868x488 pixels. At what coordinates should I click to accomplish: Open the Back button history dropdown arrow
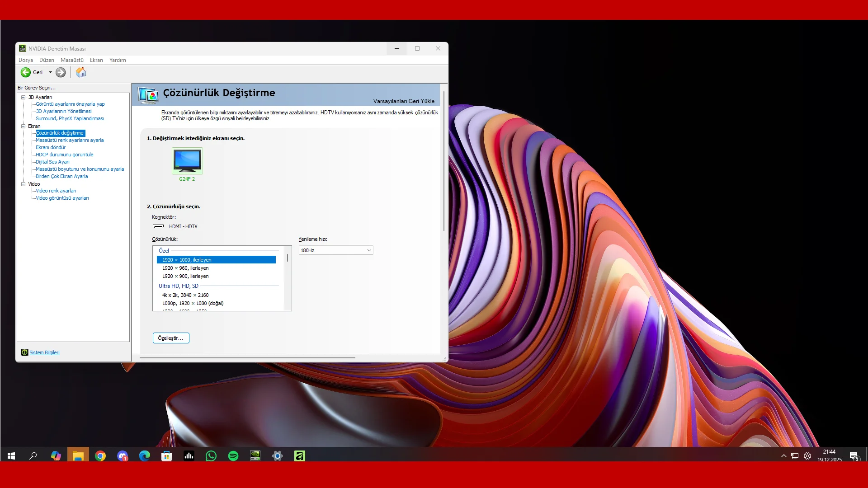coord(50,72)
